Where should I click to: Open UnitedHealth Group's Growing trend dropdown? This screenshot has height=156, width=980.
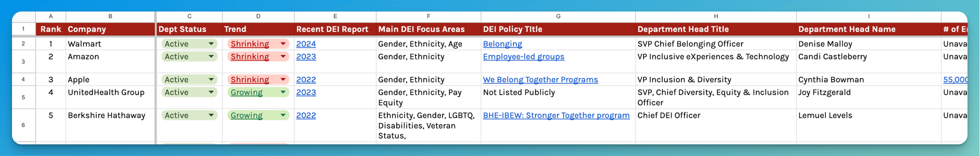(283, 92)
